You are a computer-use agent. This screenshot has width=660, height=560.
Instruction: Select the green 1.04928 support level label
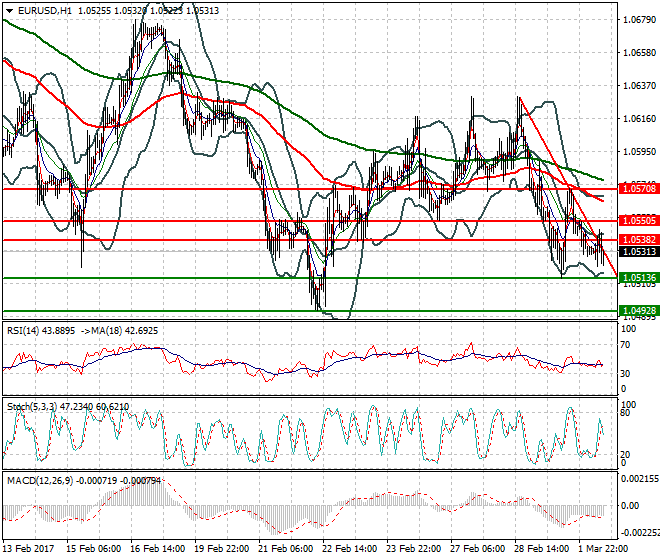[x=639, y=311]
